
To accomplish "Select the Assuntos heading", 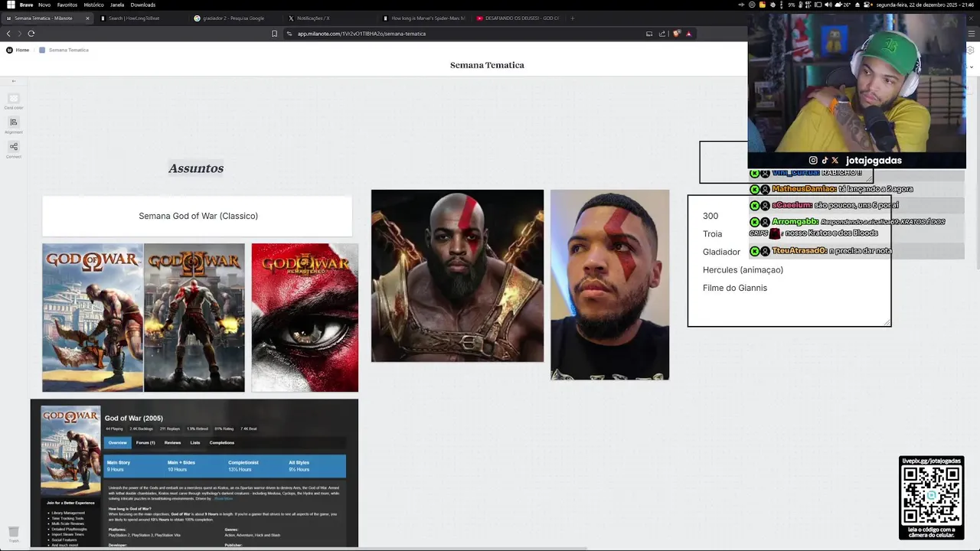I will (x=196, y=168).
